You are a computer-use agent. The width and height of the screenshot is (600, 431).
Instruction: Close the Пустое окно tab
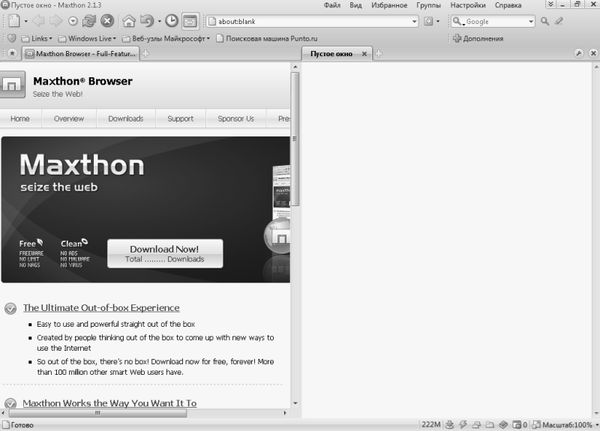pyautogui.click(x=363, y=53)
